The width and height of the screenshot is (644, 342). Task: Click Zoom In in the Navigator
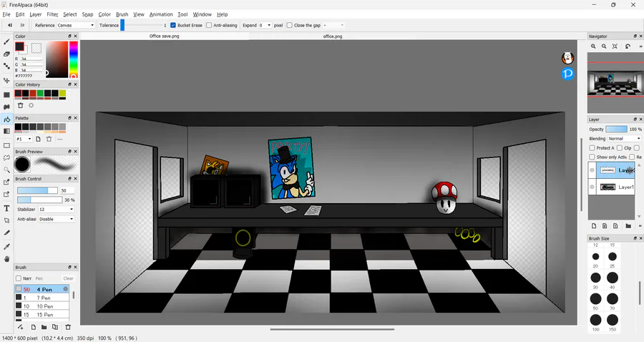pyautogui.click(x=593, y=47)
